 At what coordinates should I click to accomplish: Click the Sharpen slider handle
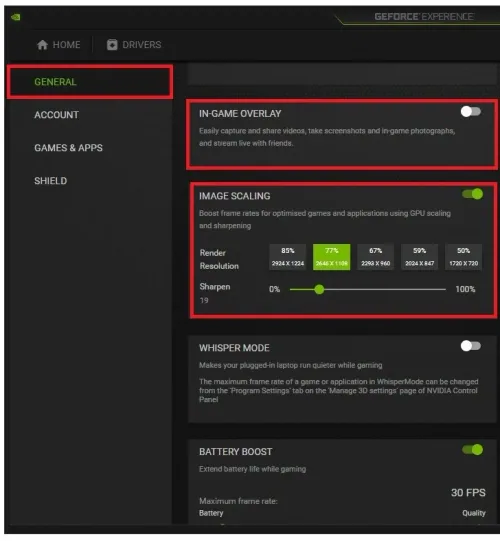[x=320, y=289]
